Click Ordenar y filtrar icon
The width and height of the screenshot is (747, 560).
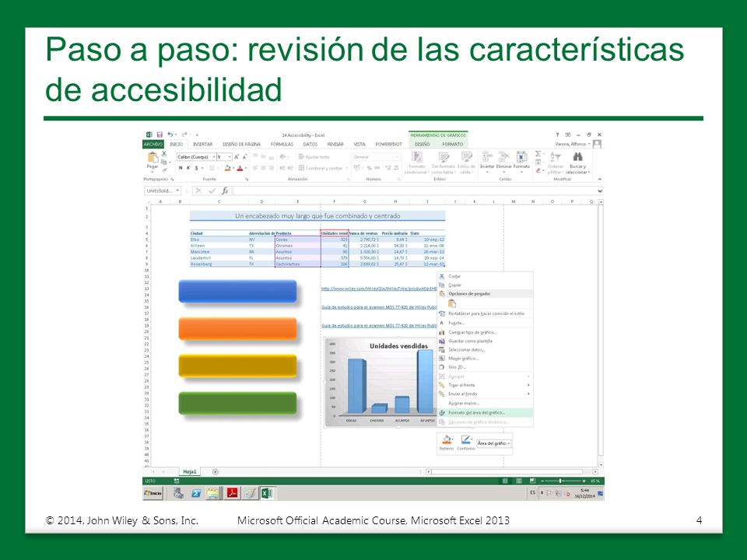tap(556, 158)
